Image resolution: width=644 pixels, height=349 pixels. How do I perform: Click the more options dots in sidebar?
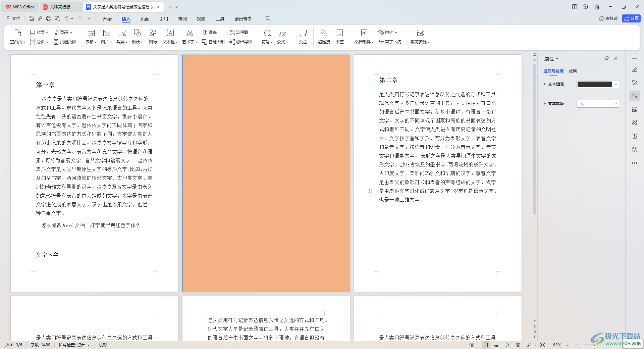click(635, 163)
